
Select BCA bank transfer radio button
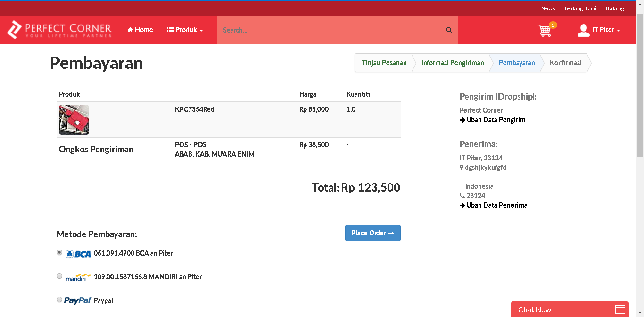tap(59, 253)
